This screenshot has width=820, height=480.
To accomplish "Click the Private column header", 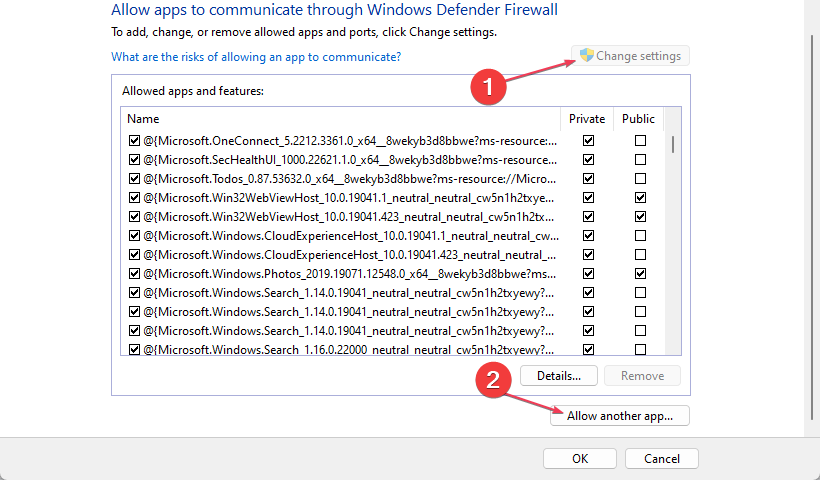I will pyautogui.click(x=587, y=118).
